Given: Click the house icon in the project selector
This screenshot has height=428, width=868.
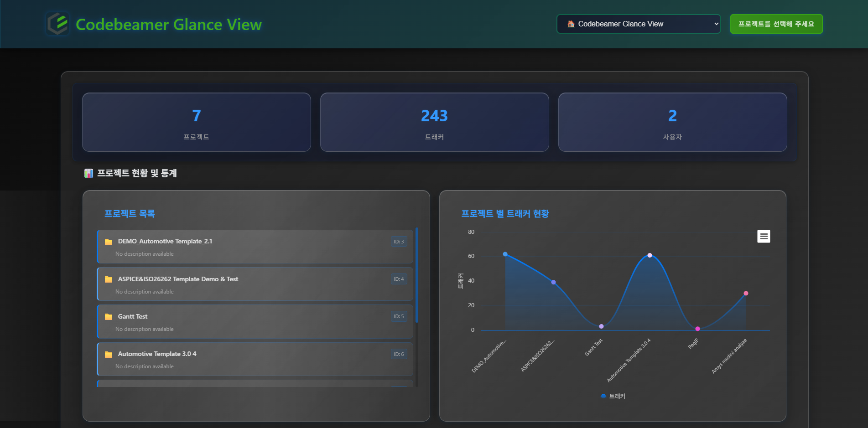Looking at the screenshot, I should click(x=571, y=24).
